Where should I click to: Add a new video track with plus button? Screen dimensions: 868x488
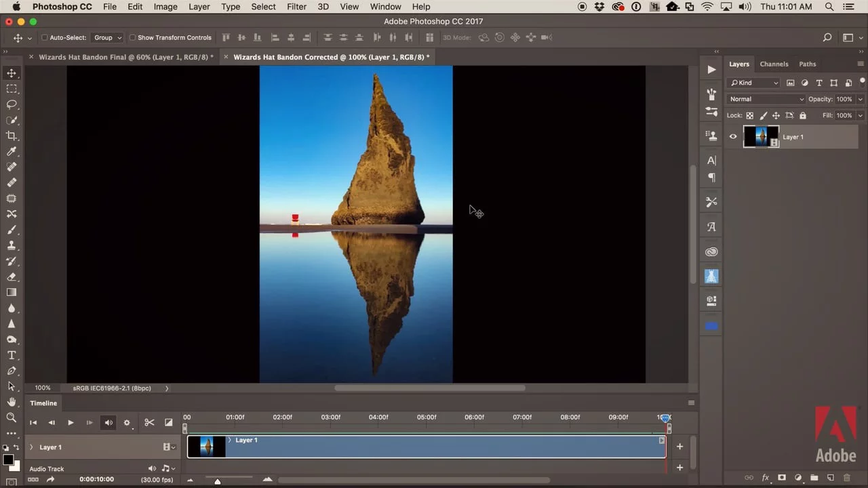coord(679,447)
